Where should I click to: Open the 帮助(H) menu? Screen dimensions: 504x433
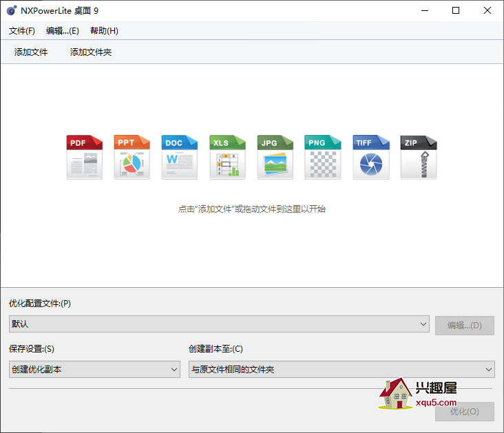104,31
